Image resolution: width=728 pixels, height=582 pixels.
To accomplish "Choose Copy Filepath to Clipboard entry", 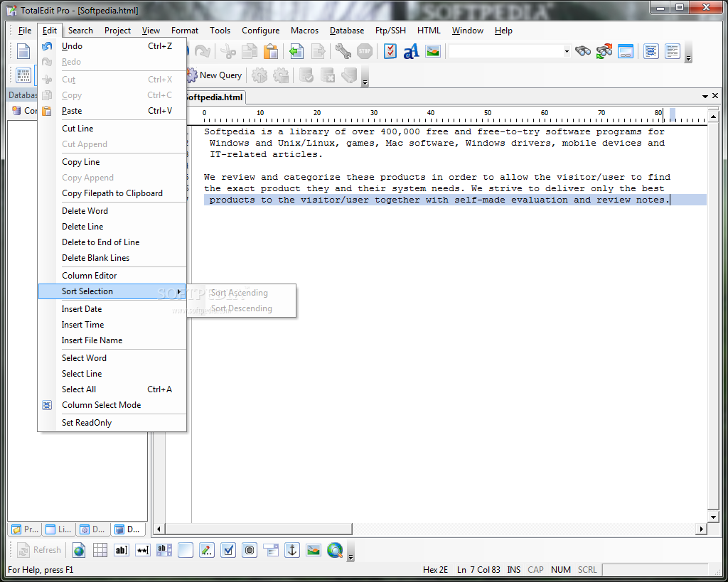I will pos(112,193).
